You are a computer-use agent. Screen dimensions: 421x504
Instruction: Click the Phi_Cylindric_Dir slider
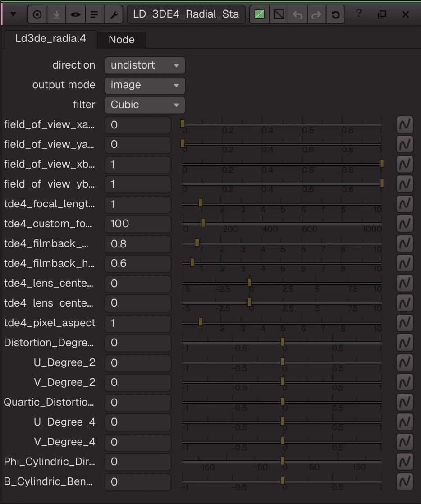[282, 462]
